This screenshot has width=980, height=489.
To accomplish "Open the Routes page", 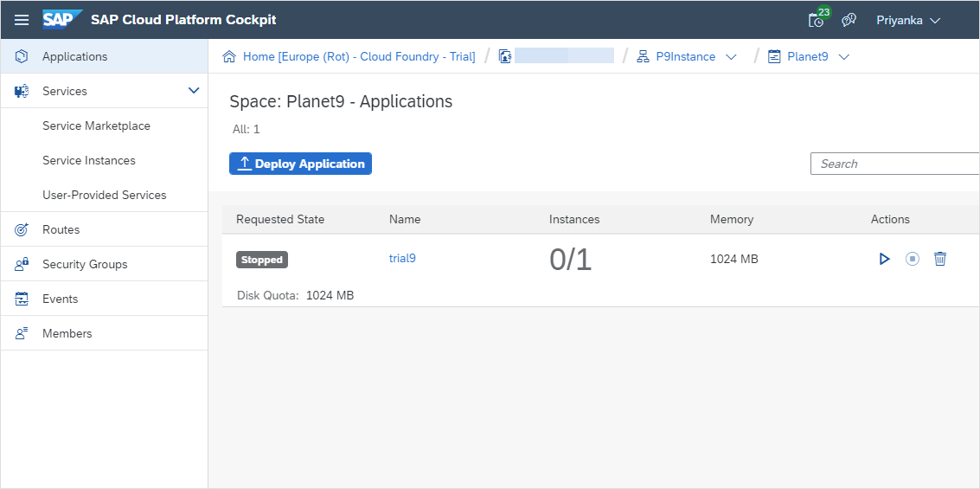I will [61, 229].
